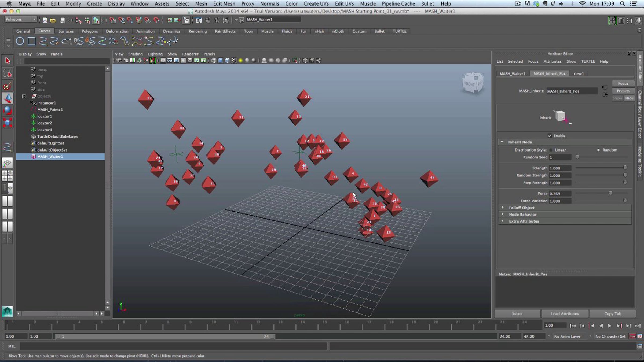
Task: Switch to four-view layout icon
Action: pyautogui.click(x=8, y=176)
